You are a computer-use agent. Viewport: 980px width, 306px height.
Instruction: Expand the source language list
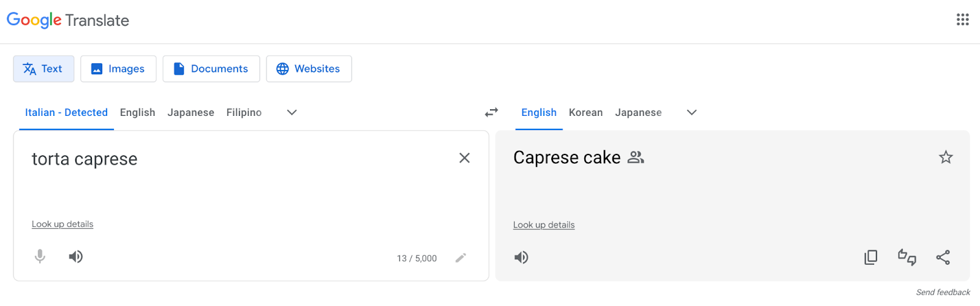coord(292,112)
